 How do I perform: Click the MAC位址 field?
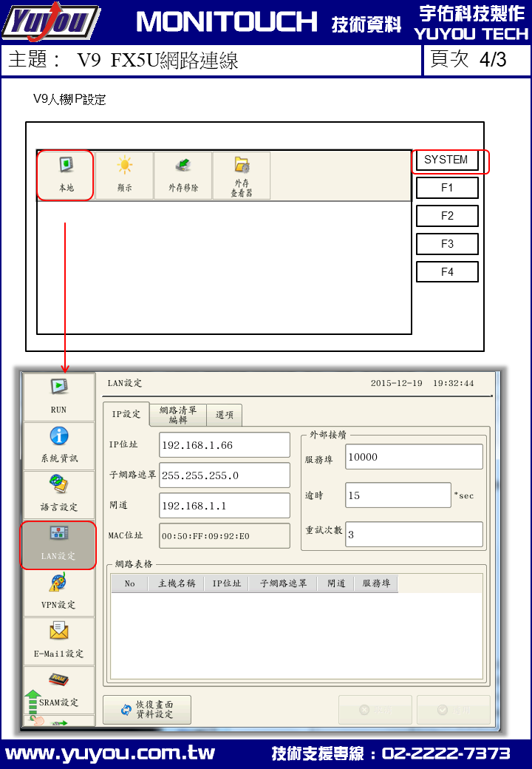(x=225, y=535)
